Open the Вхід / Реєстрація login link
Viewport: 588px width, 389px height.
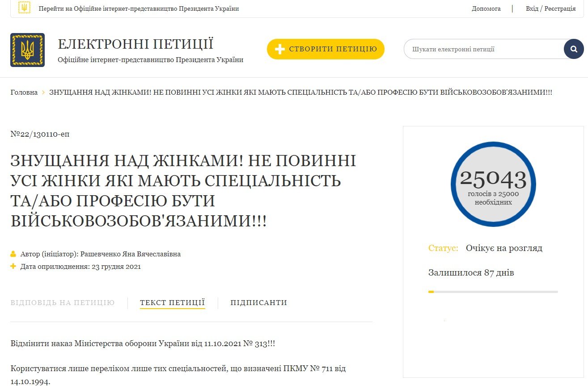[550, 8]
